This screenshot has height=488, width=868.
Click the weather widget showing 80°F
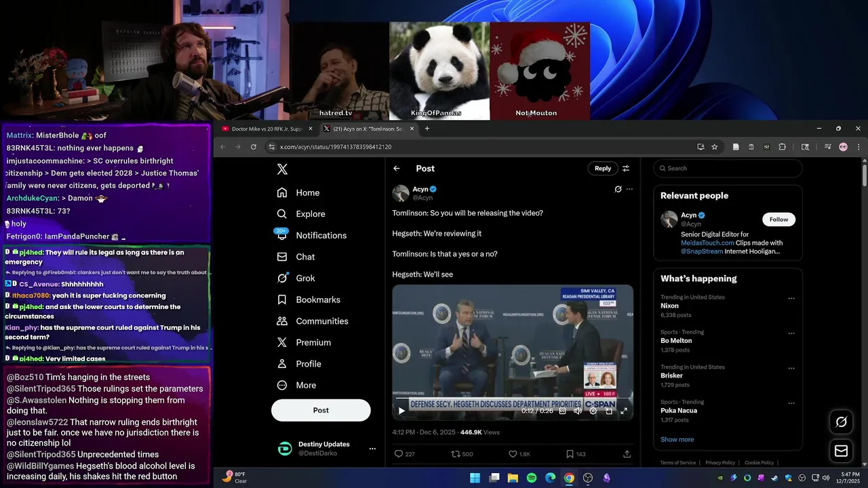click(234, 477)
